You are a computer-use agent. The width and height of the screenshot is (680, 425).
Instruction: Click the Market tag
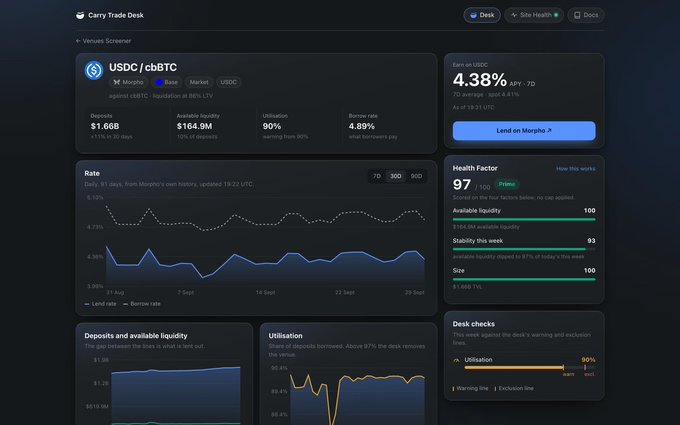pos(199,82)
